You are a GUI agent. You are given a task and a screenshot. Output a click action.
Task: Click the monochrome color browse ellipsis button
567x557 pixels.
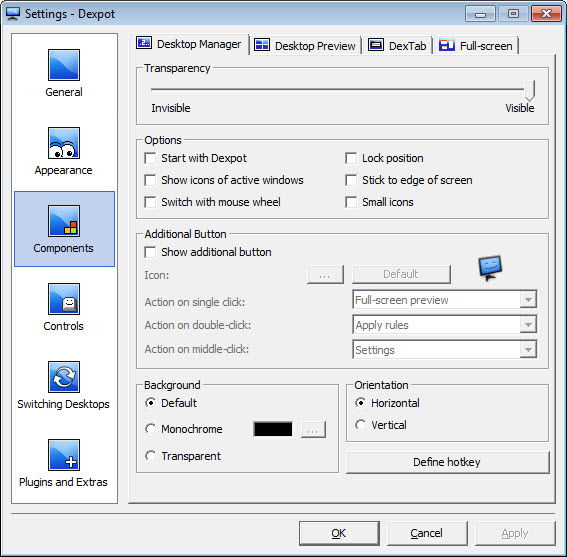(x=313, y=429)
